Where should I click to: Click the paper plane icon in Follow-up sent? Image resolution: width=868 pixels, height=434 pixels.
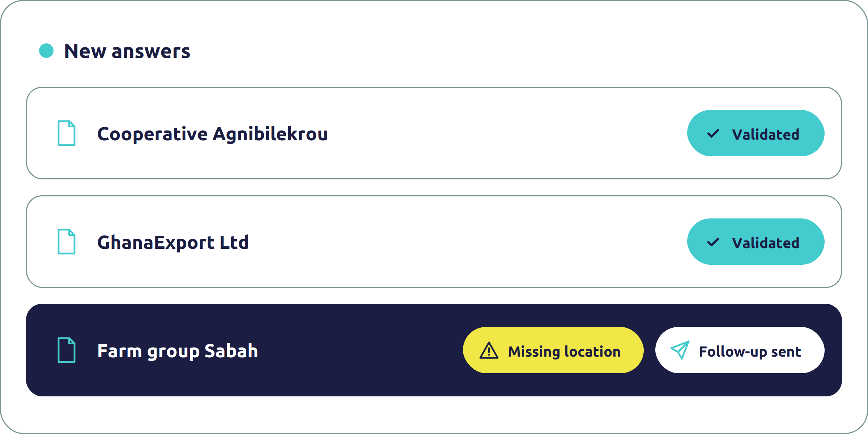(x=680, y=350)
